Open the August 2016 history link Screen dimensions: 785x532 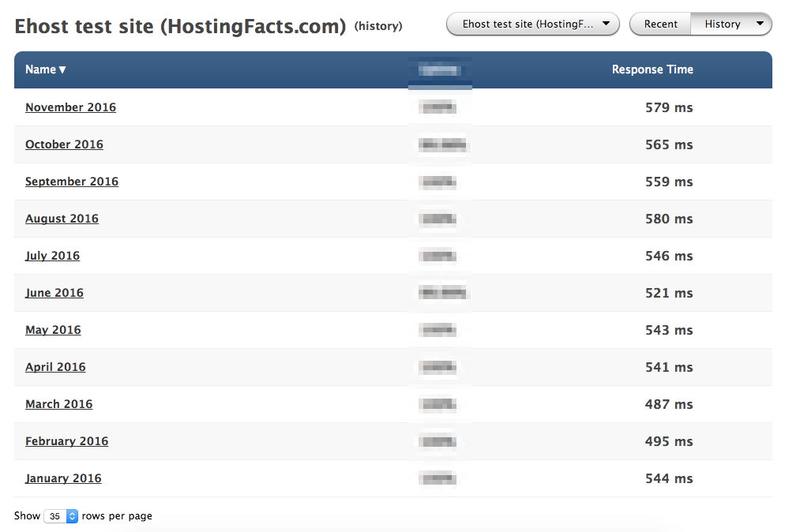point(62,219)
